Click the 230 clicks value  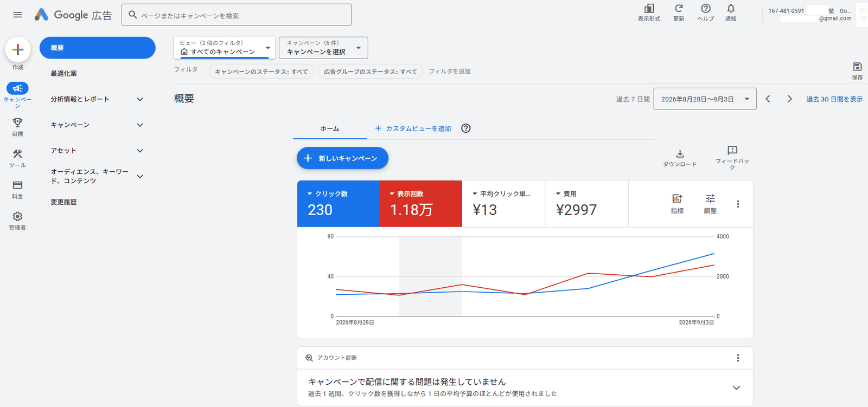pos(320,210)
